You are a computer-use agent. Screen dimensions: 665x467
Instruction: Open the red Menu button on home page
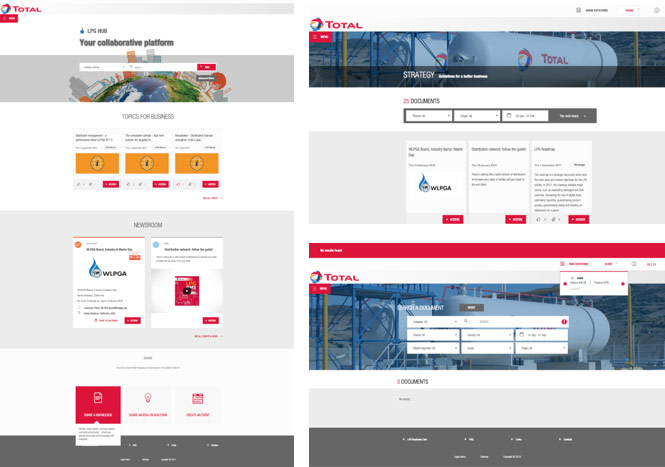pos(8,18)
